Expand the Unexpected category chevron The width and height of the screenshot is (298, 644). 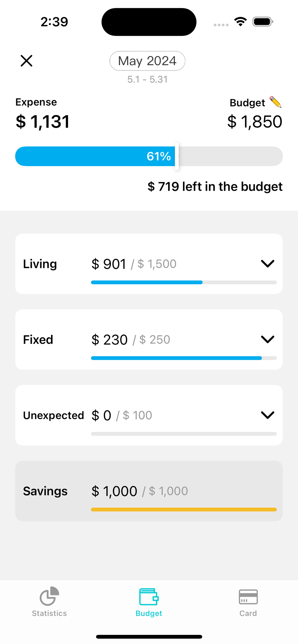coord(268,415)
